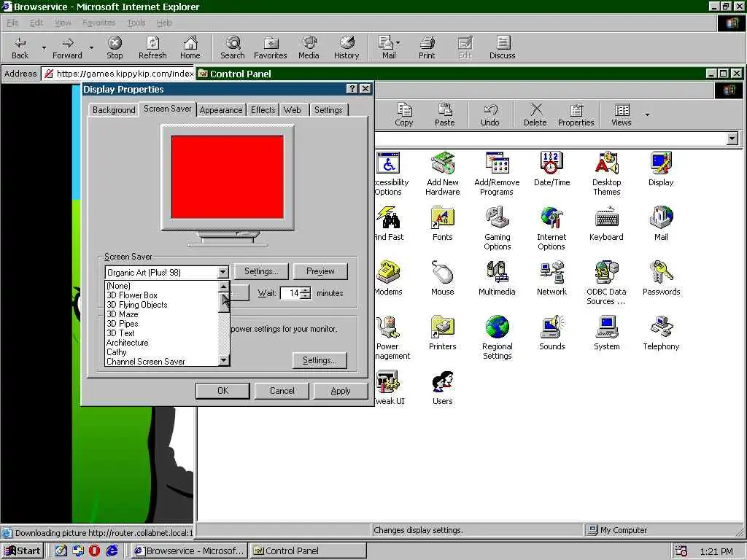
Task: Select 3D Pipes screen saver
Action: point(161,324)
